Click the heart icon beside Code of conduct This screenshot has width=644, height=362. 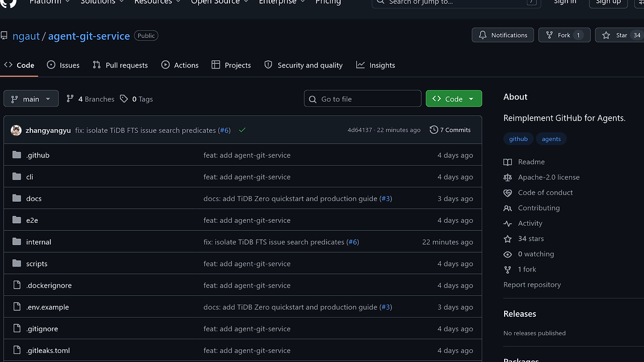pyautogui.click(x=508, y=193)
